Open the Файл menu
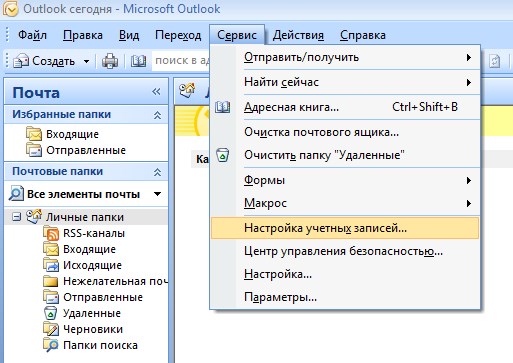Image resolution: width=513 pixels, height=363 pixels. pos(32,35)
